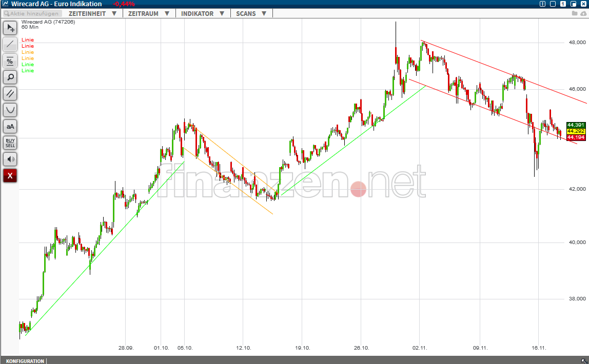This screenshot has height=364, width=589.
Task: Click the 40,000 price axis label
Action: tap(577, 242)
